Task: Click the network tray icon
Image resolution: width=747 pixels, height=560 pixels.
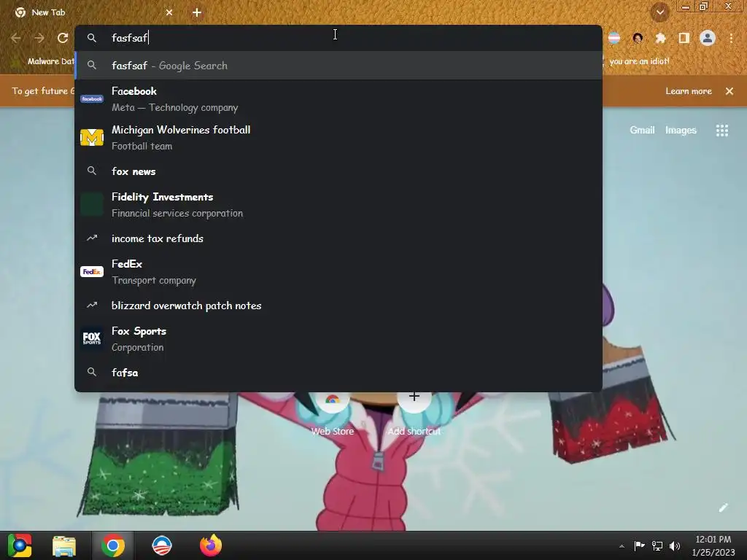Action: [x=657, y=545]
